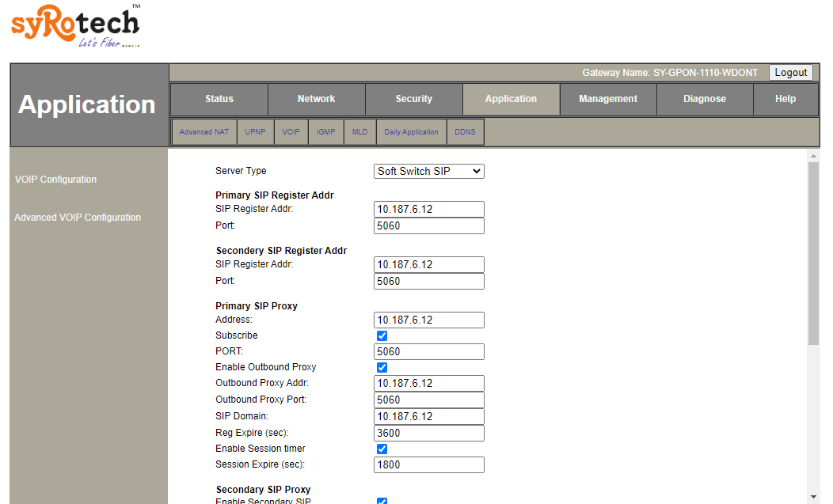Image resolution: width=833 pixels, height=504 pixels.
Task: Open the Management tab
Action: click(x=608, y=99)
